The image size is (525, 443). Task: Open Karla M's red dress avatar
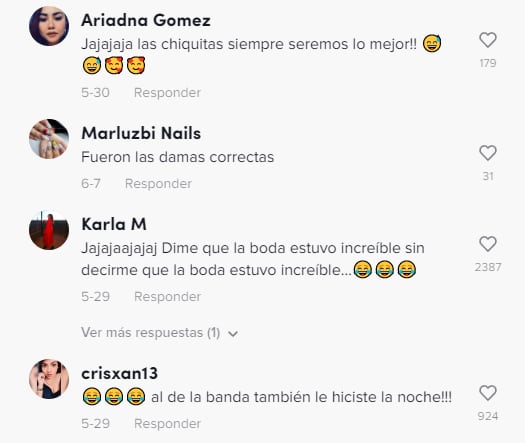click(x=49, y=230)
